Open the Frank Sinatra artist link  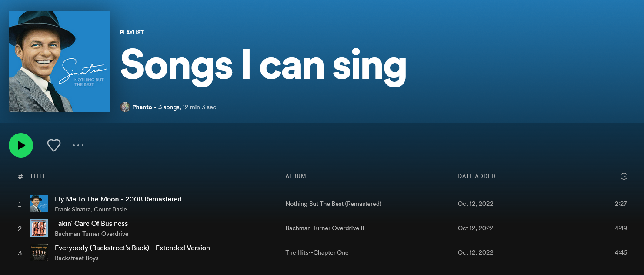tap(73, 210)
